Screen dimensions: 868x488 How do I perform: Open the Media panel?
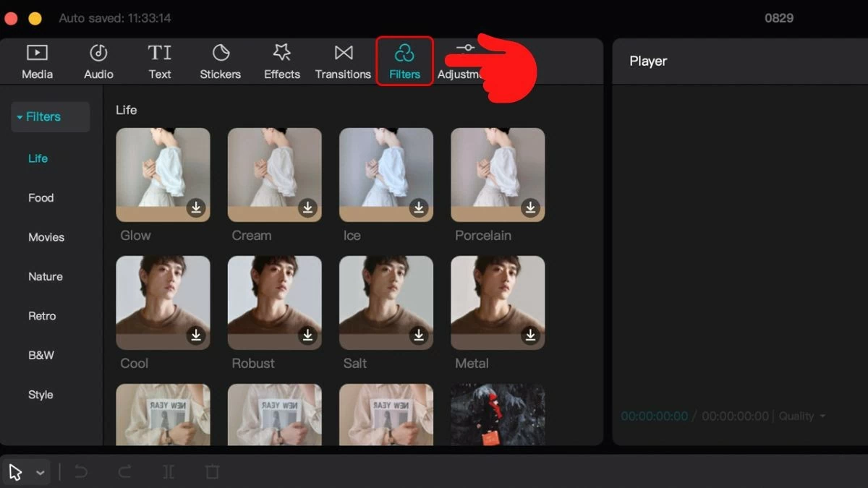tap(37, 61)
